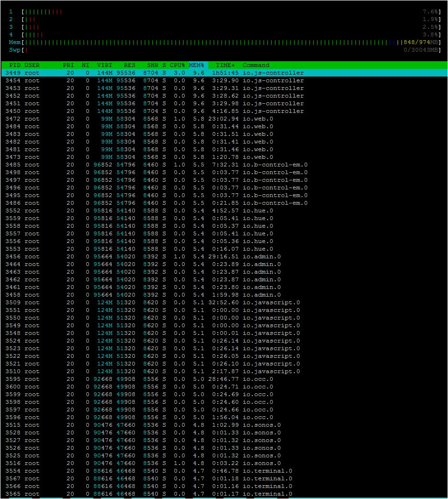Select the highlighted MEM% column header
Viewport: 448px width, 499px height.
point(198,65)
